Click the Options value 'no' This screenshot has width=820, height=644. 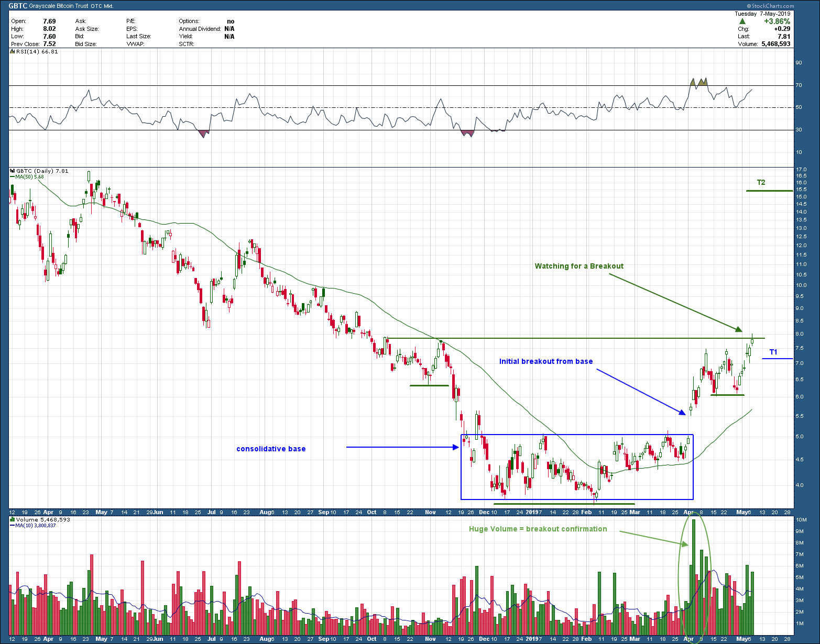tap(231, 21)
